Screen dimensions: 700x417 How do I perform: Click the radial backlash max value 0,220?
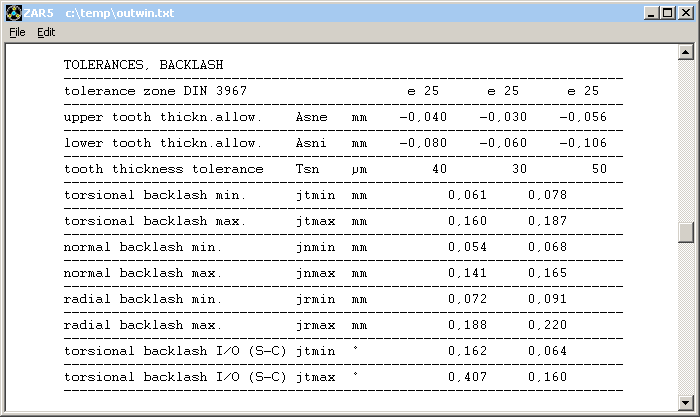[547, 325]
